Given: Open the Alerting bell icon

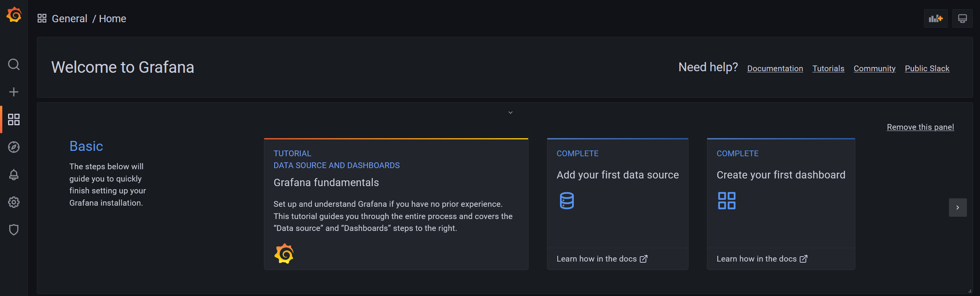Looking at the screenshot, I should [14, 175].
